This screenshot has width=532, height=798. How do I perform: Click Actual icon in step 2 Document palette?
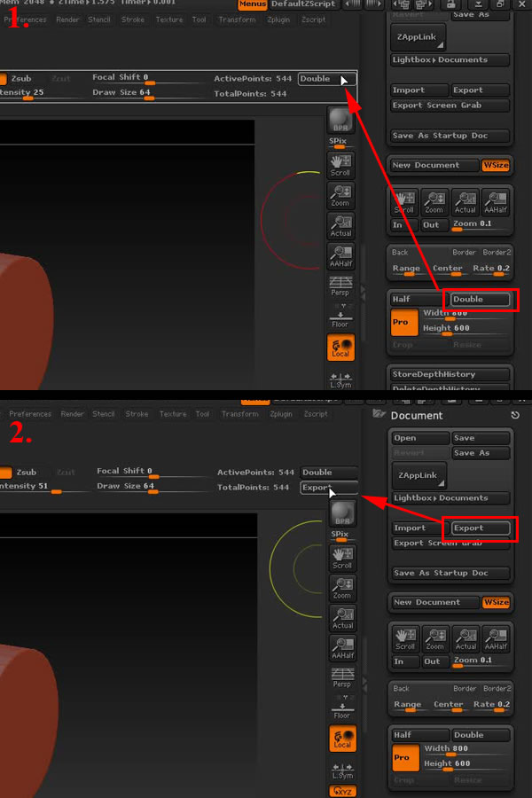(465, 639)
